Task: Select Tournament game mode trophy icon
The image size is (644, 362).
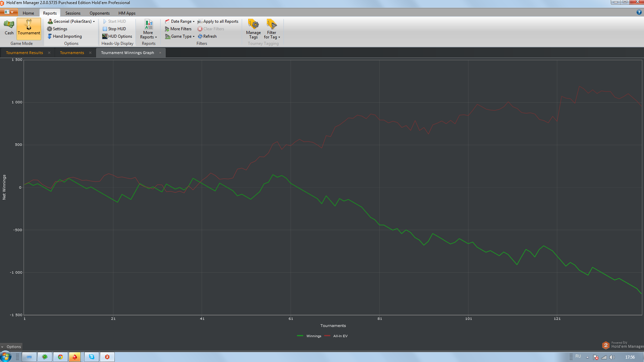Action: pos(29,25)
